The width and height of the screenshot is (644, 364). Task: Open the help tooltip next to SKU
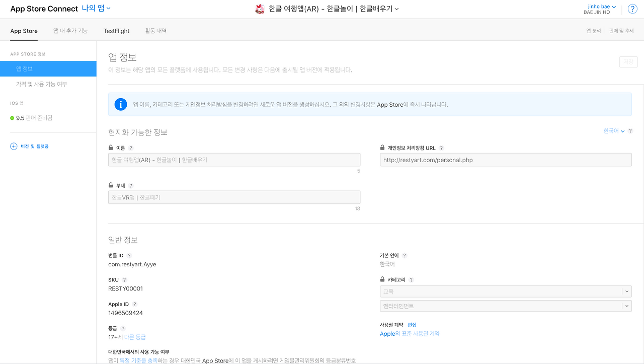click(124, 280)
